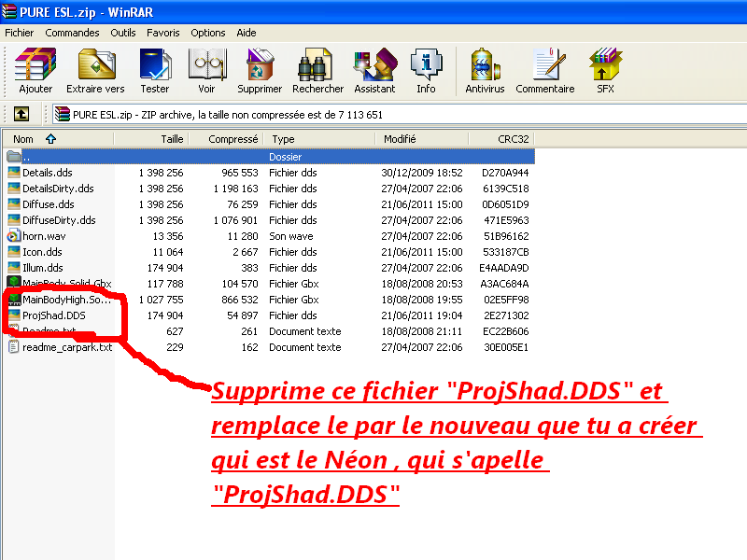
Task: Click the DiffuseDirty.dds file icon
Action: tap(14, 220)
